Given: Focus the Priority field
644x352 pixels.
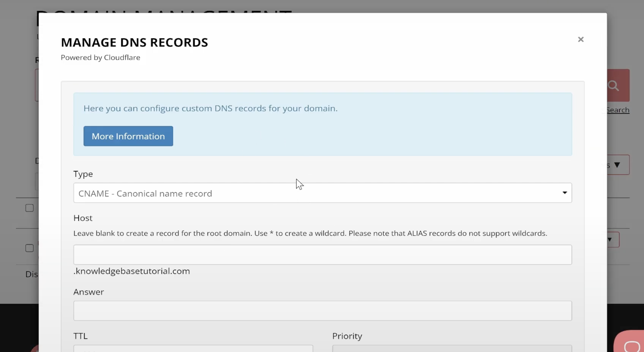Looking at the screenshot, I should [452, 348].
